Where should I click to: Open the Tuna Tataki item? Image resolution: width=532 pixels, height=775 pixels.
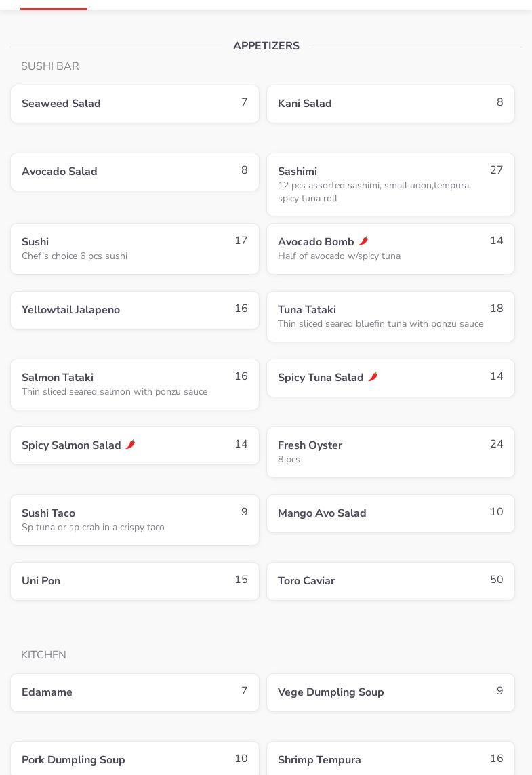390,317
